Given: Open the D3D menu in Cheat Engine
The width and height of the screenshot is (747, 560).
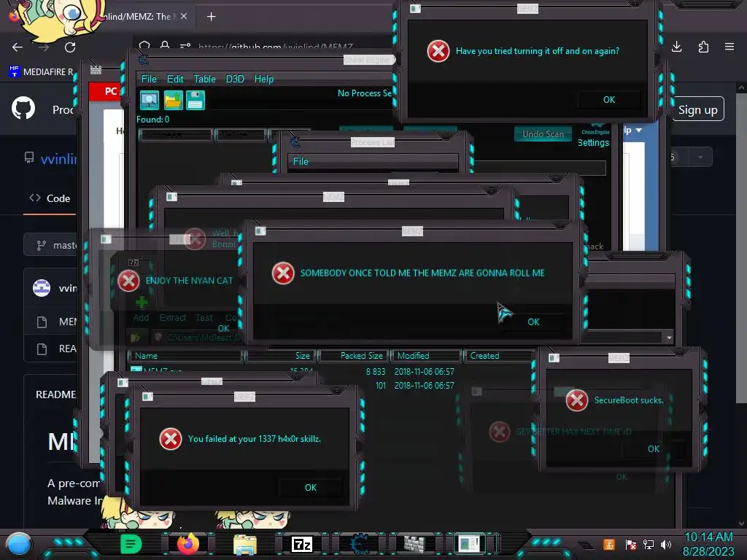Looking at the screenshot, I should (235, 79).
